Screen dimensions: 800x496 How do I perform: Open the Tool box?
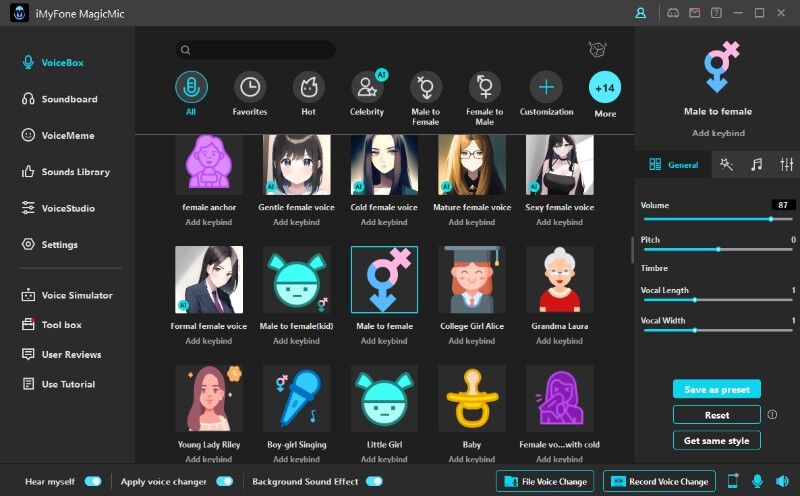[x=52, y=325]
